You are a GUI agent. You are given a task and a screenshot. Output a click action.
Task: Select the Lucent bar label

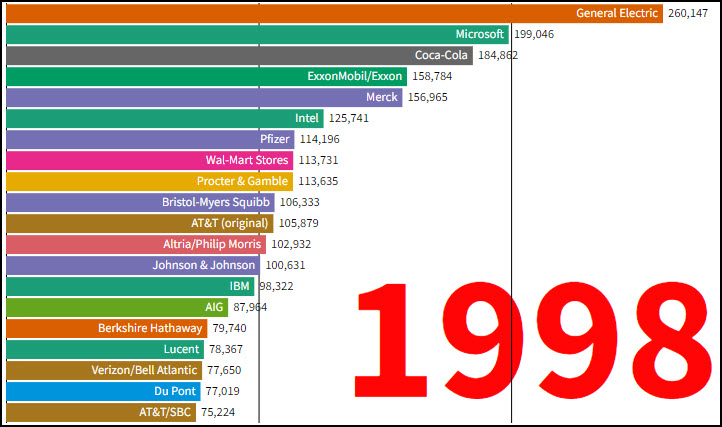[181, 349]
